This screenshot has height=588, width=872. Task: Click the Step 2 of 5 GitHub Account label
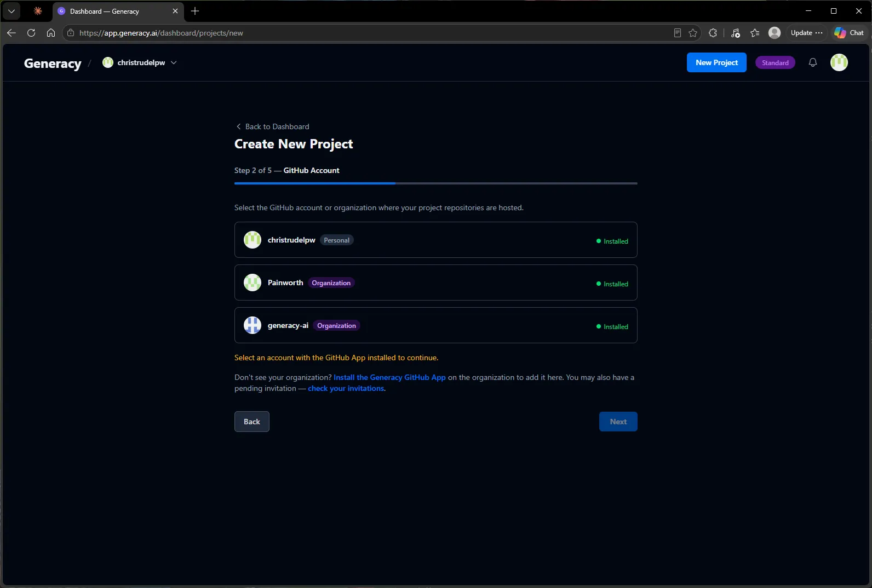click(x=287, y=170)
